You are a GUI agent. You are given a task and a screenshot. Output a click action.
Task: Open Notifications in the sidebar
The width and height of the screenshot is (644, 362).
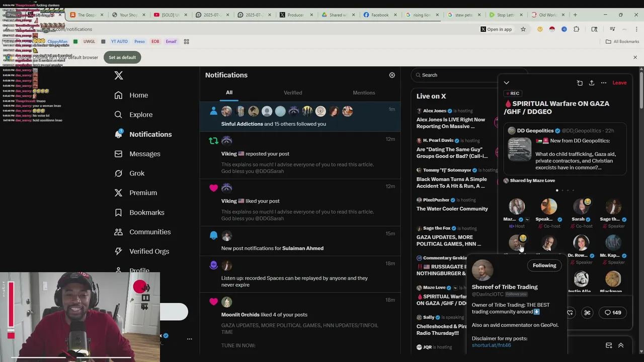(x=143, y=134)
